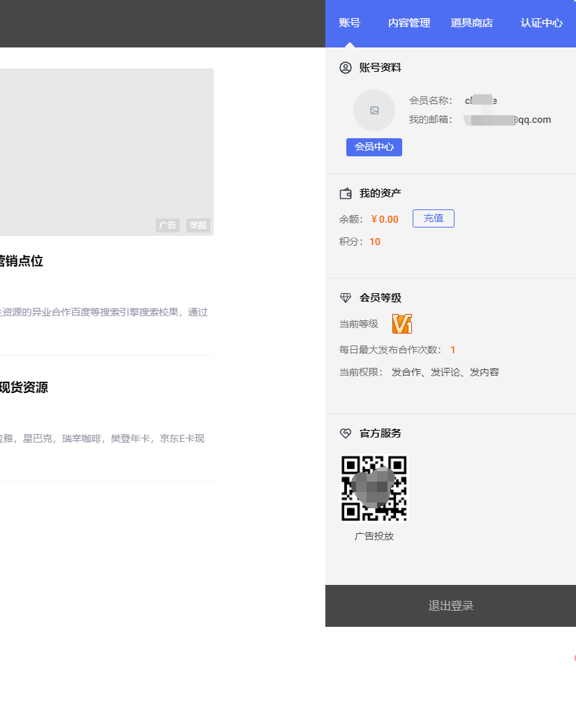Click the 充值 recharge button
The height and width of the screenshot is (728, 576).
click(x=433, y=218)
